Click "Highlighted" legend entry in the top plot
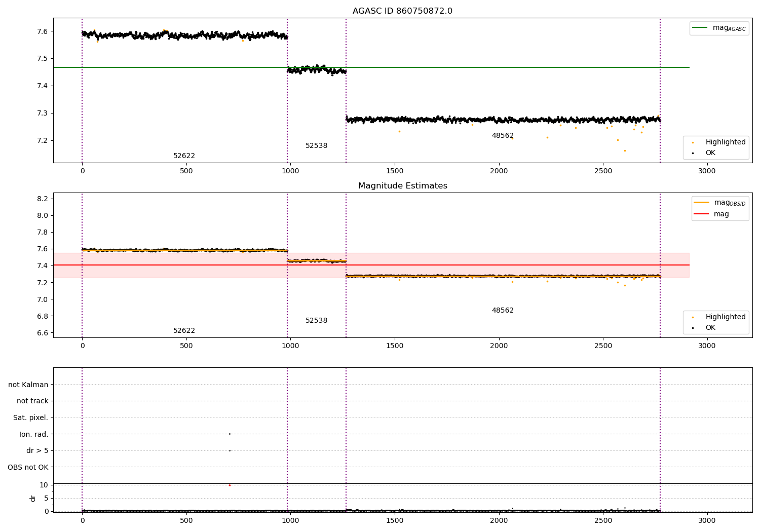The height and width of the screenshot is (532, 760). pyautogui.click(x=719, y=142)
